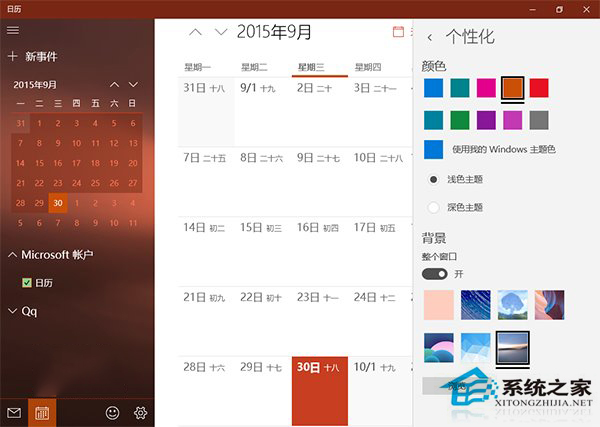Choose the selected orange color swatch
The width and height of the screenshot is (600, 427).
[x=513, y=88]
